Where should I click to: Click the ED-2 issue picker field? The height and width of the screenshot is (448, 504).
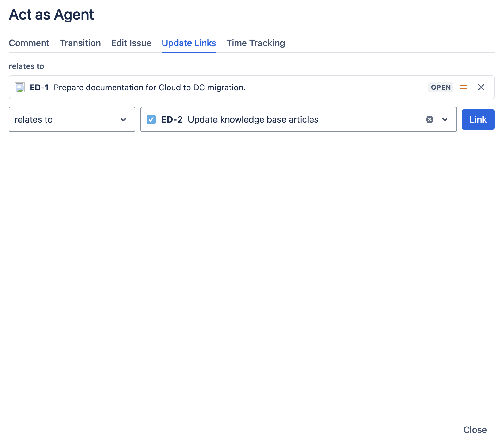pos(298,119)
